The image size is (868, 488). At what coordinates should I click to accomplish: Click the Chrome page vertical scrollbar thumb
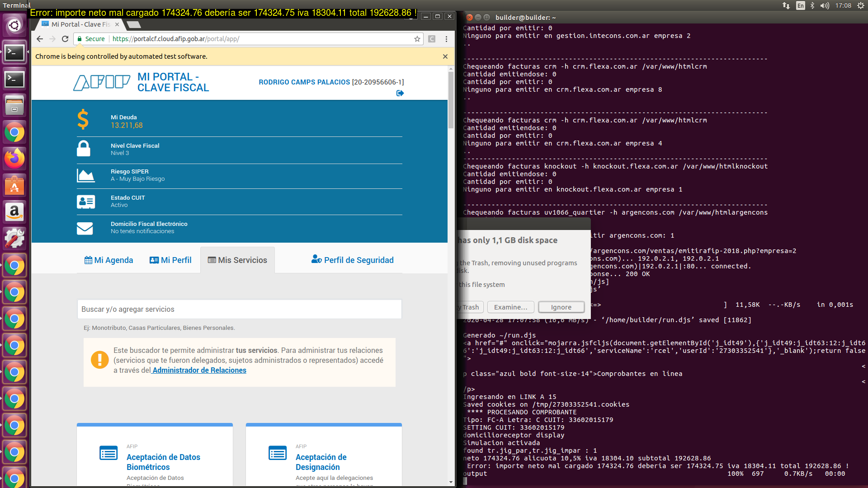click(x=451, y=100)
